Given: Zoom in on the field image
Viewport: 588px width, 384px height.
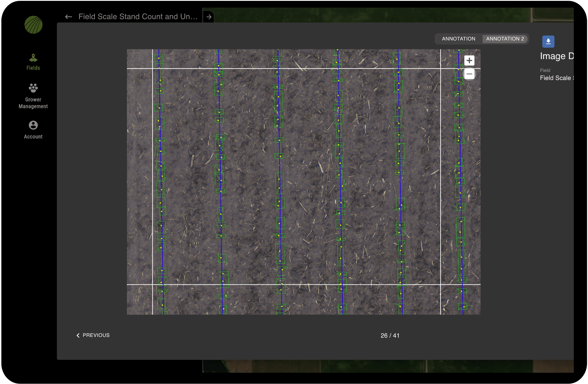Looking at the screenshot, I should (x=469, y=60).
